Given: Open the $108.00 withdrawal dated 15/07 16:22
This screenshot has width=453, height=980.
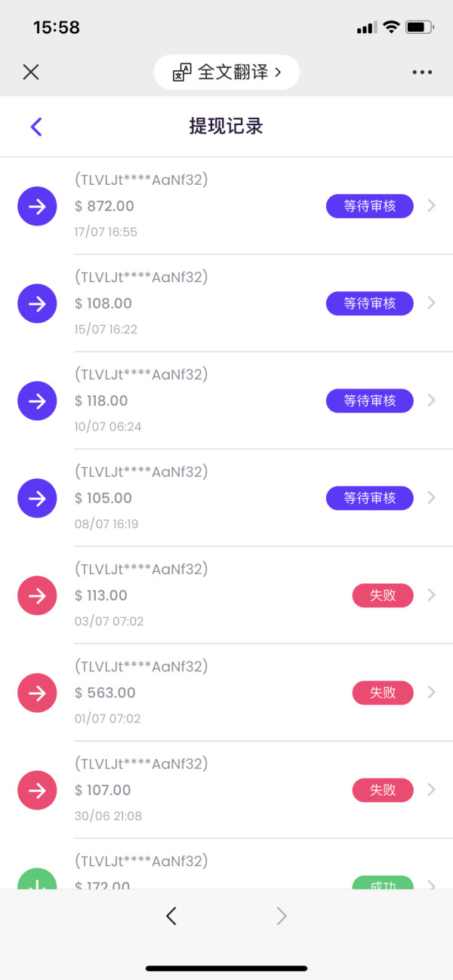Looking at the screenshot, I should pyautogui.click(x=189, y=303).
